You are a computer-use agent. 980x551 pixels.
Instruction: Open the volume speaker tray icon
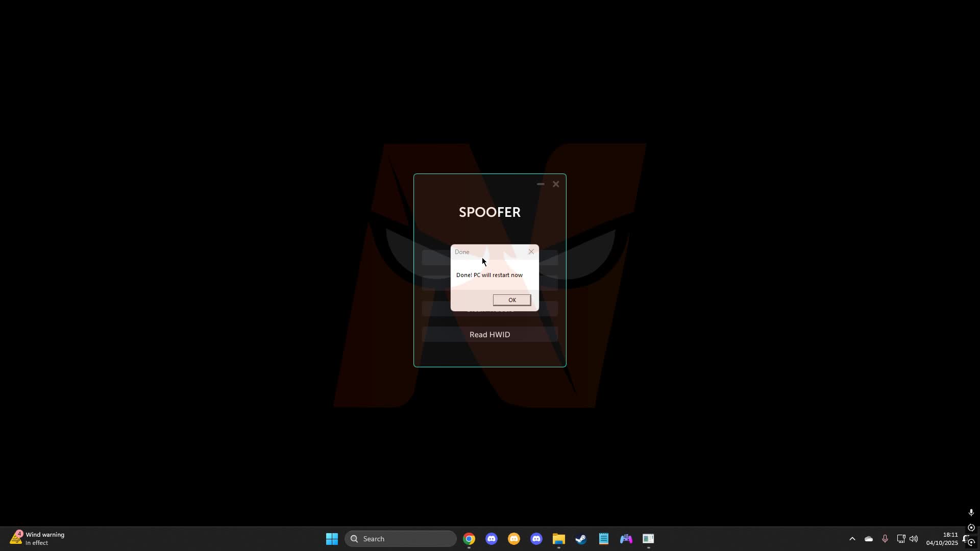pyautogui.click(x=914, y=539)
